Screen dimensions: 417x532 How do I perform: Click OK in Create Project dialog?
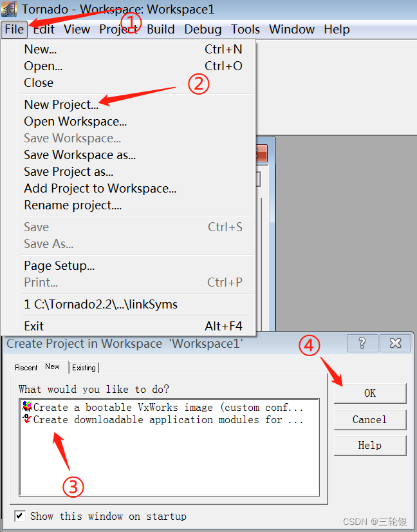coord(370,394)
